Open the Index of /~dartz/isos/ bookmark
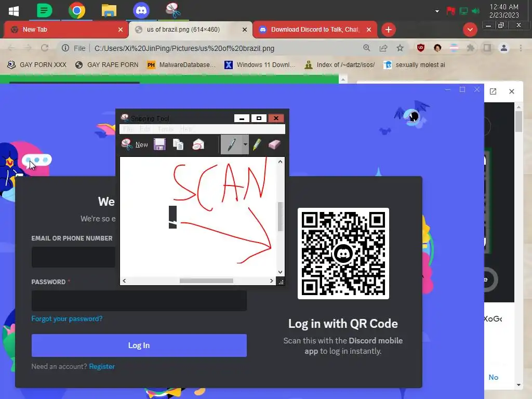This screenshot has height=399, width=532. tap(340, 65)
